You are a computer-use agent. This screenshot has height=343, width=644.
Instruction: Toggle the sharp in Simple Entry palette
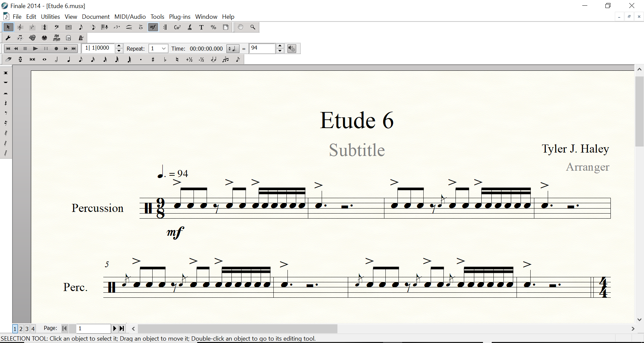[153, 59]
